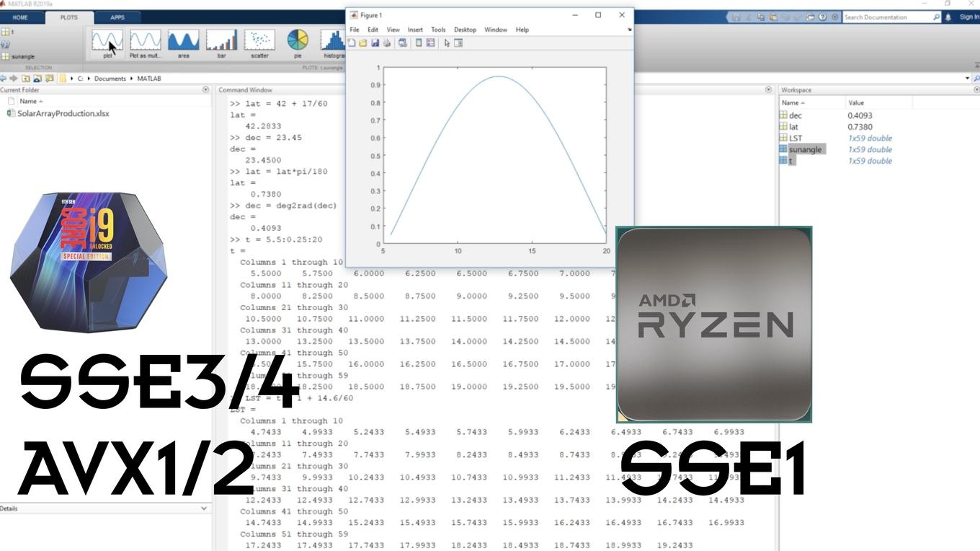Open Current Folder panel actions dropdown
The height and width of the screenshot is (551, 980).
(205, 90)
